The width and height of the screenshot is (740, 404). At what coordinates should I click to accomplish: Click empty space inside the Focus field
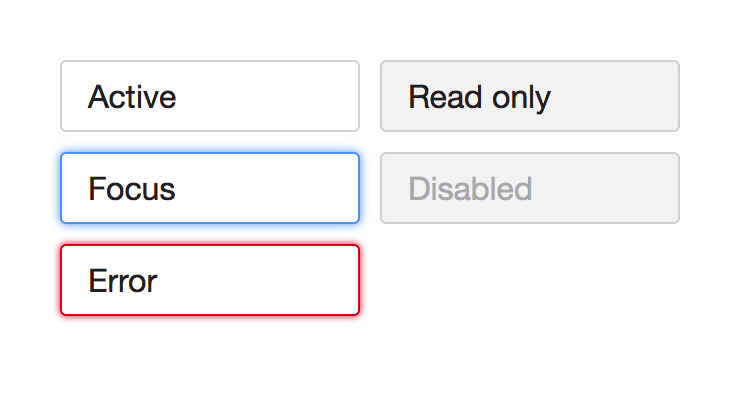pos(280,188)
